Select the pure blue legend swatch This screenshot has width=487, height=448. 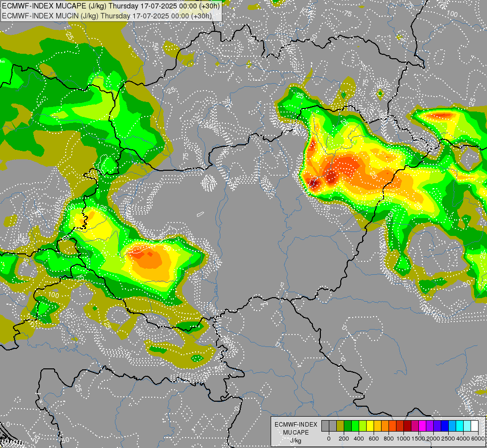(x=444, y=426)
